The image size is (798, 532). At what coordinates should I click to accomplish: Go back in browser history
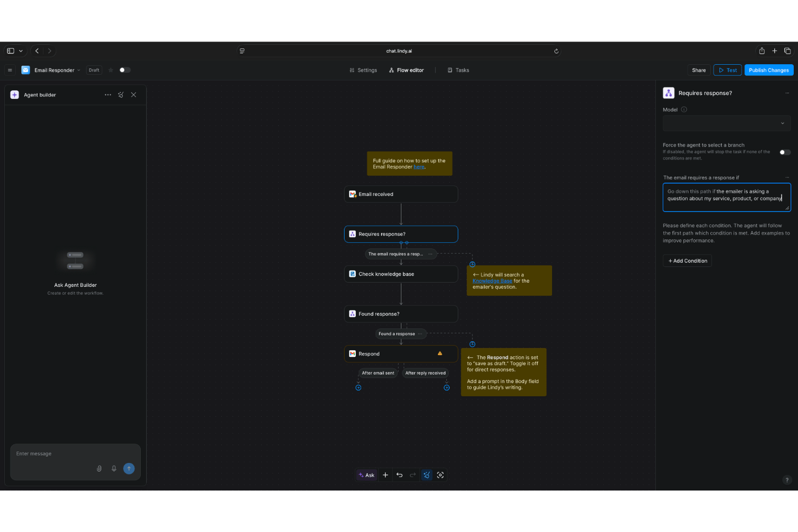pos(37,51)
